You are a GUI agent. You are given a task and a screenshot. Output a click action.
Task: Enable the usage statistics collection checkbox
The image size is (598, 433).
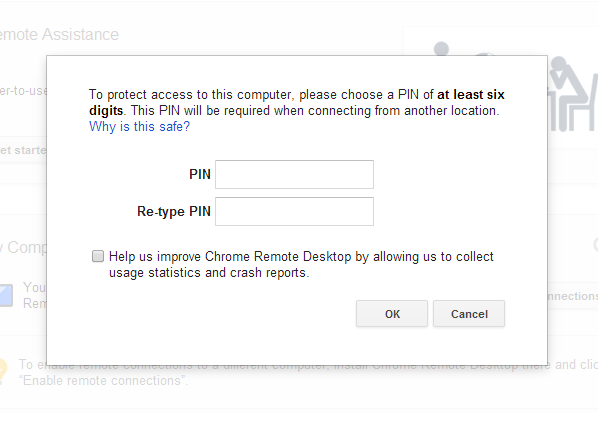click(x=98, y=256)
